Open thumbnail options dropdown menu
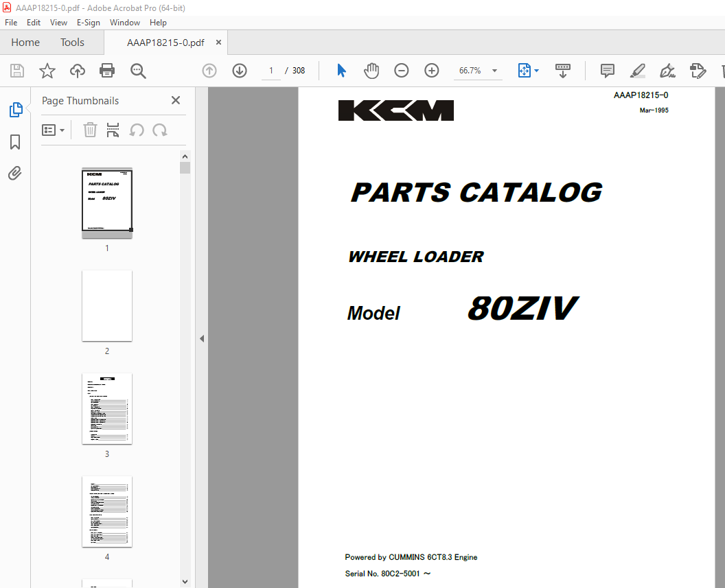The image size is (725, 588). point(53,130)
